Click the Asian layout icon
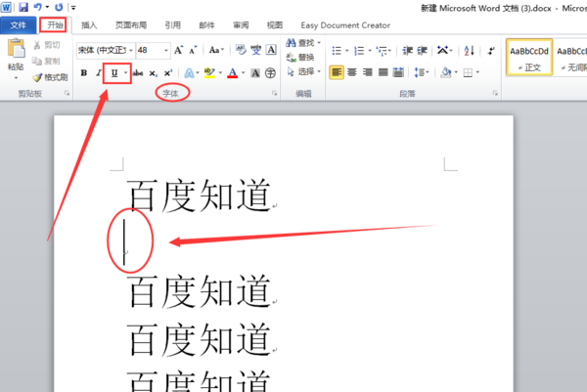The image size is (587, 392). tap(445, 50)
